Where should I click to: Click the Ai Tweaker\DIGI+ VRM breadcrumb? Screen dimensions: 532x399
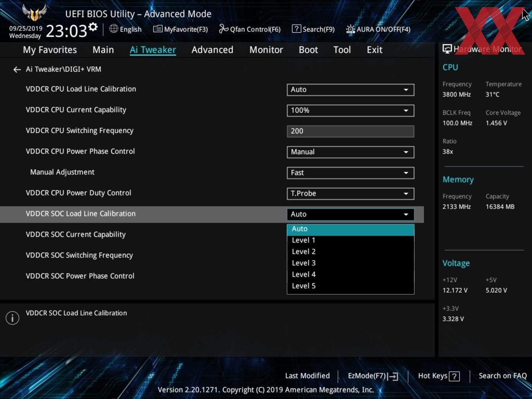[x=63, y=69]
